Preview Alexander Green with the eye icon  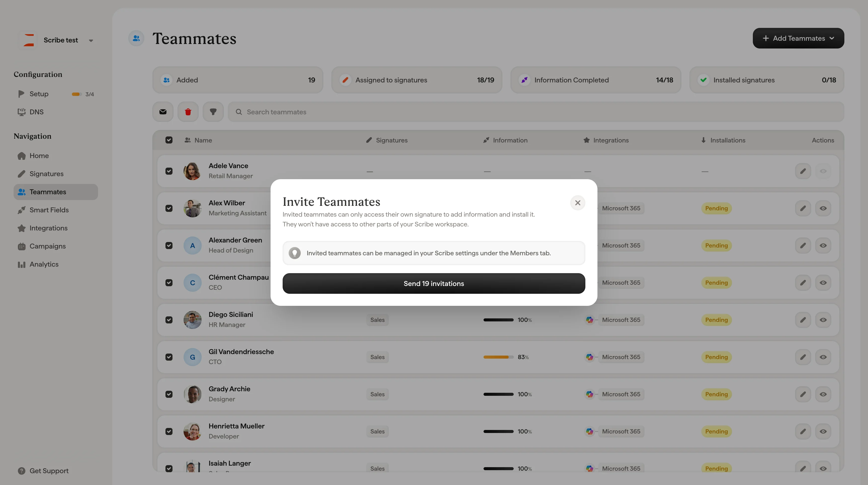pos(823,246)
